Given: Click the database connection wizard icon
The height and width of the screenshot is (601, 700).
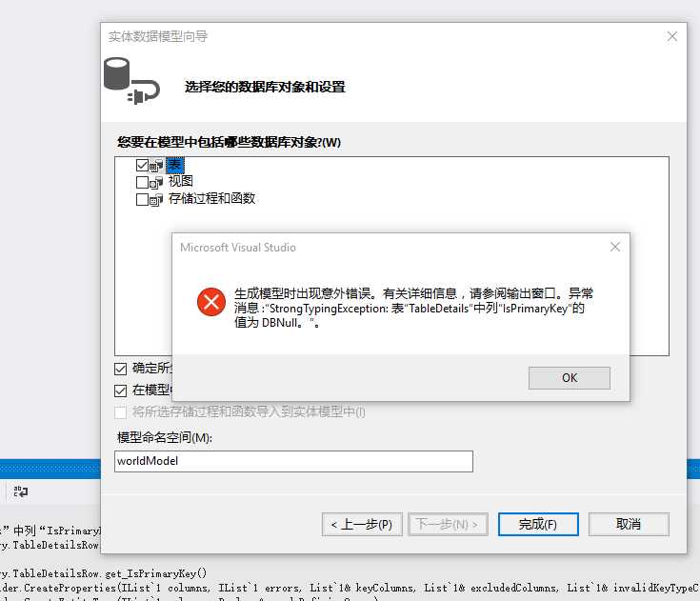Looking at the screenshot, I should click(131, 81).
